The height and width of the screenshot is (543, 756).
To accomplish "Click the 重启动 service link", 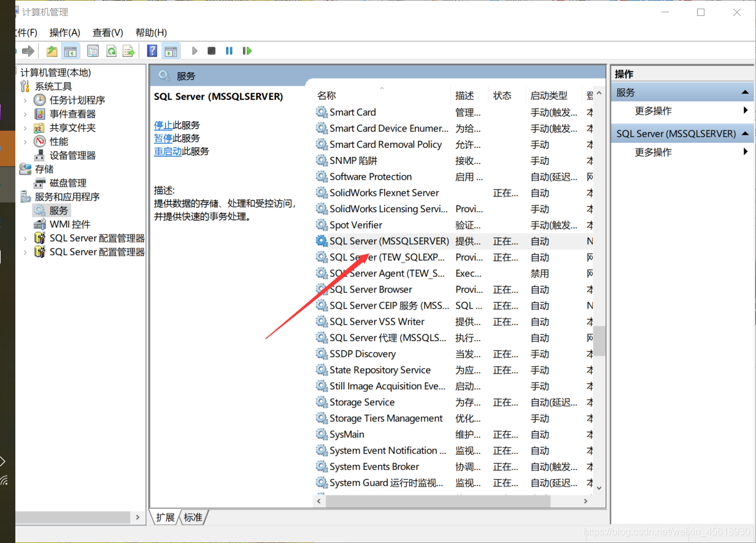I will 168,151.
